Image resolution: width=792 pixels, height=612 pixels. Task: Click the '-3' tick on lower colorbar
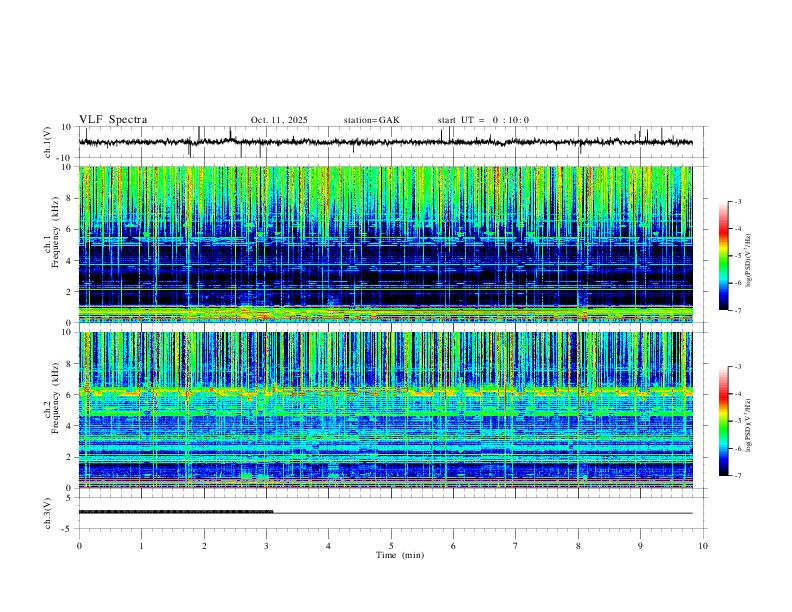coord(738,367)
